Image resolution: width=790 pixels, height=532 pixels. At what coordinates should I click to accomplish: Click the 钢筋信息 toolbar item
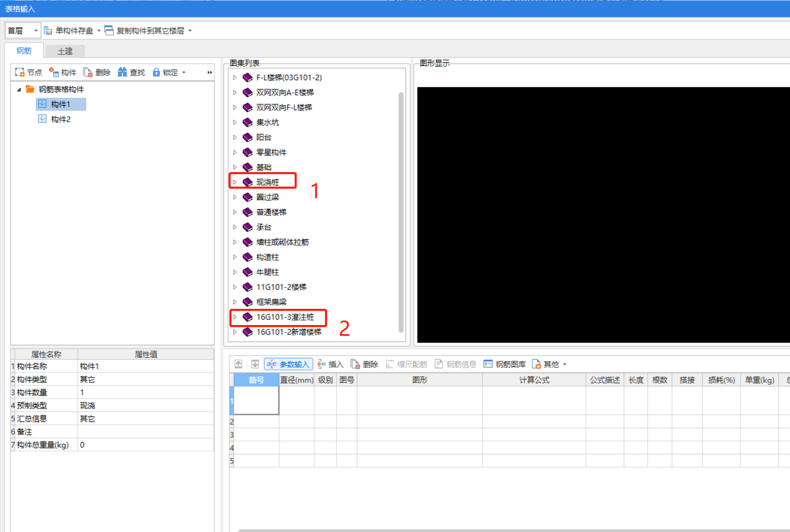click(x=455, y=365)
